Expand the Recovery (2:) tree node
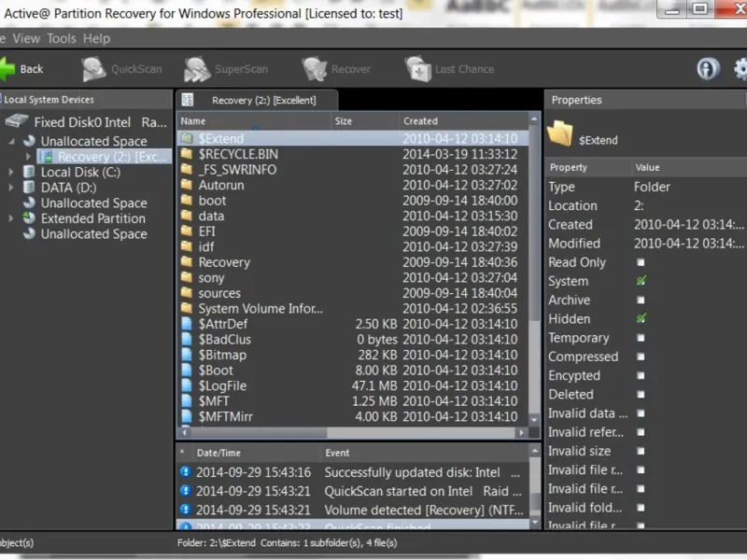This screenshot has width=747, height=560. point(28,156)
